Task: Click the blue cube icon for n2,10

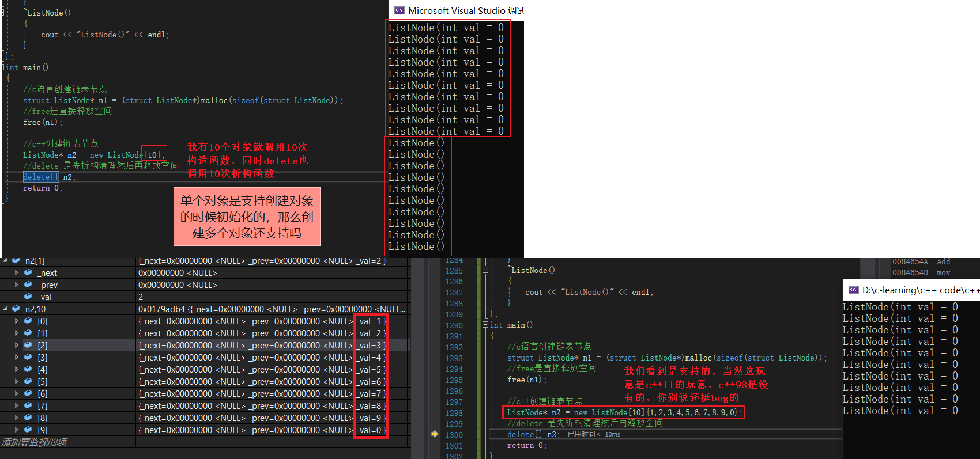Action: click(x=16, y=309)
